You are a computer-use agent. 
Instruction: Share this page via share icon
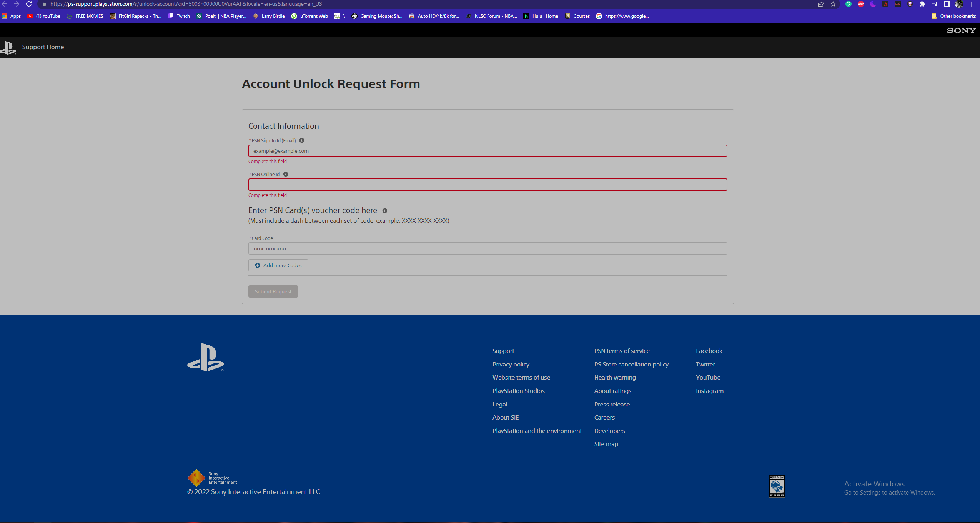click(x=821, y=4)
